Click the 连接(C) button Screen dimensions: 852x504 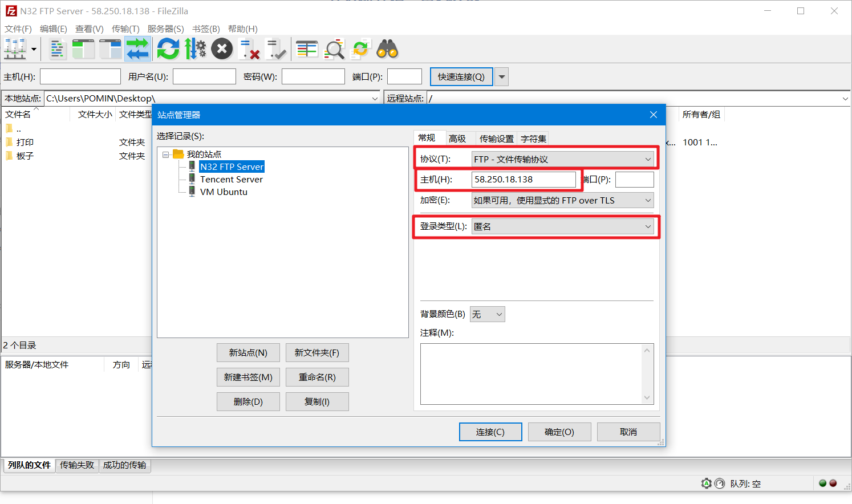point(490,432)
